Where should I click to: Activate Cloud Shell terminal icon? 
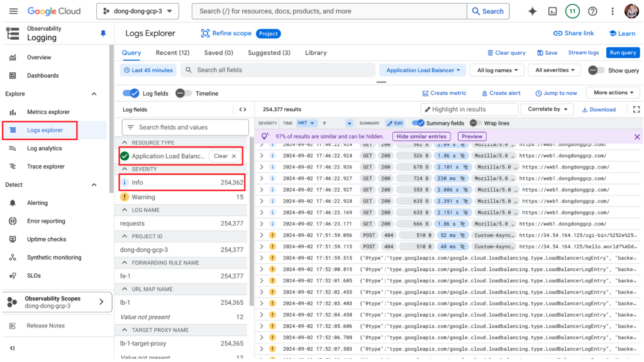tap(552, 11)
